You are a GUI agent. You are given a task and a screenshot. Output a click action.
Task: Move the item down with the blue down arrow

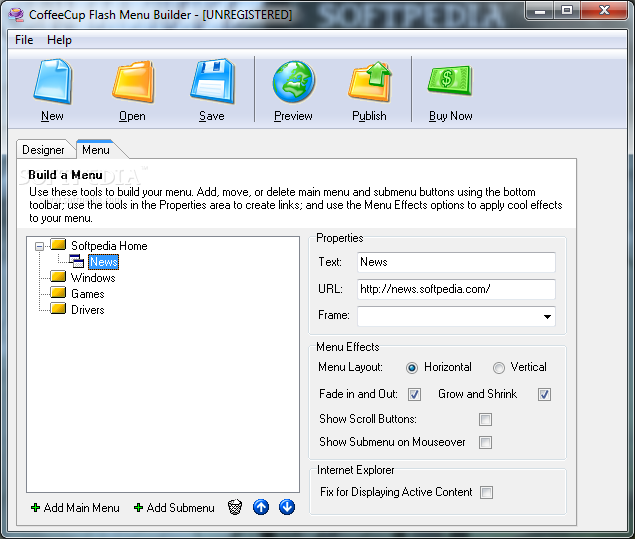(x=287, y=507)
